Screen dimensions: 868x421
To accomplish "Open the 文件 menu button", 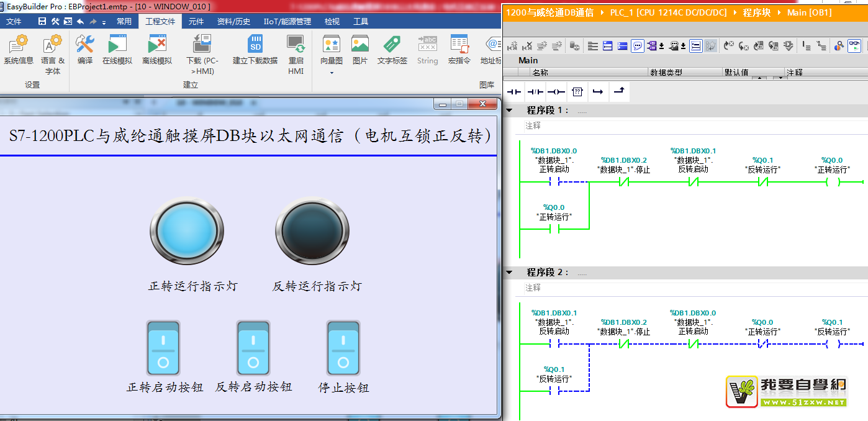I will click(14, 22).
